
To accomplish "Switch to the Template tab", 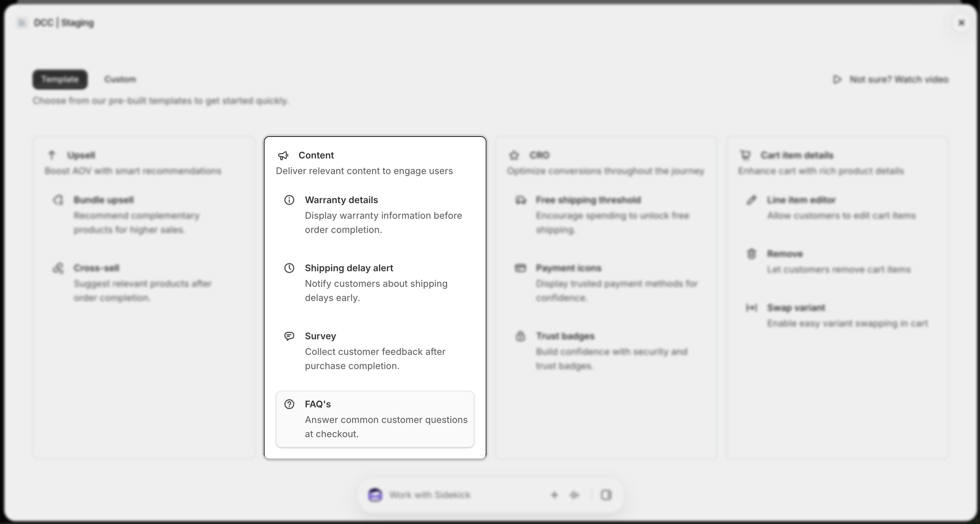I will [x=60, y=79].
